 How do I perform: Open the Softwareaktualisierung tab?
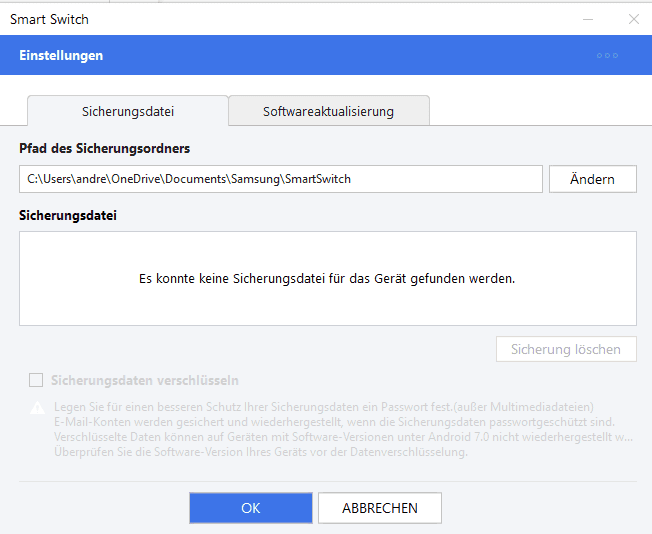point(328,111)
